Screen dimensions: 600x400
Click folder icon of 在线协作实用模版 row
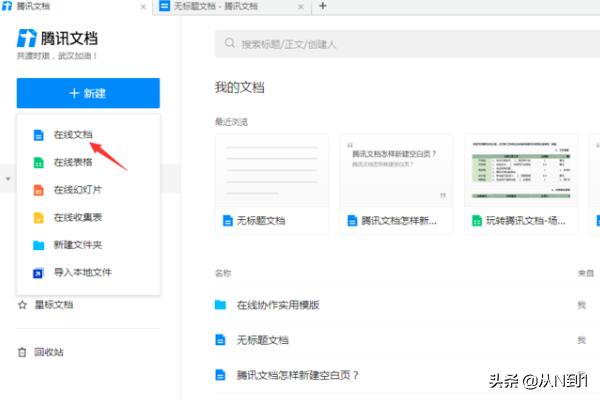coord(220,305)
